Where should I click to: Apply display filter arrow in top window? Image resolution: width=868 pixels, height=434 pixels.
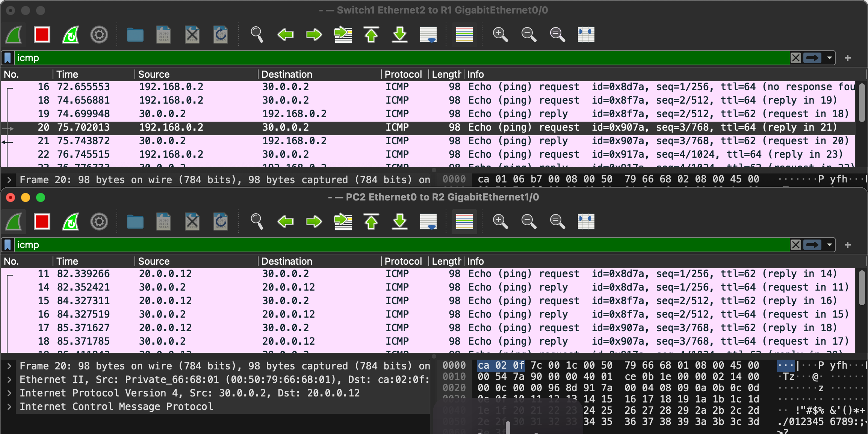click(812, 58)
